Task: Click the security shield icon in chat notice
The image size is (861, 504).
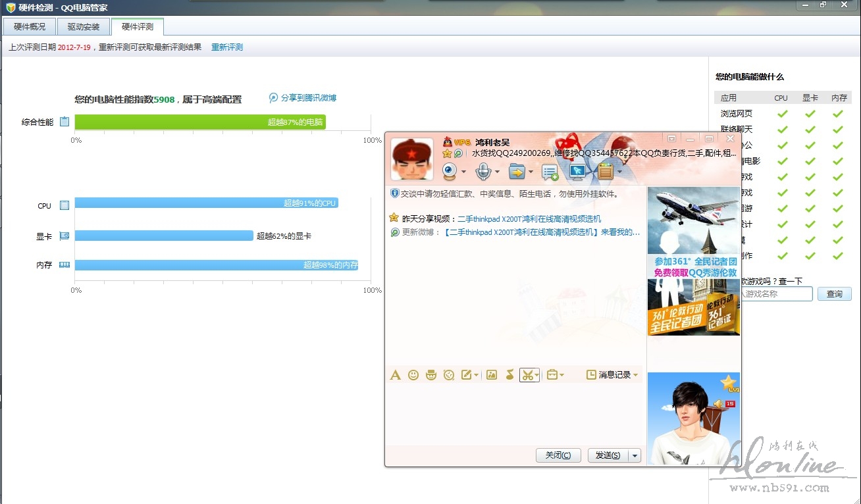Action: 395,193
